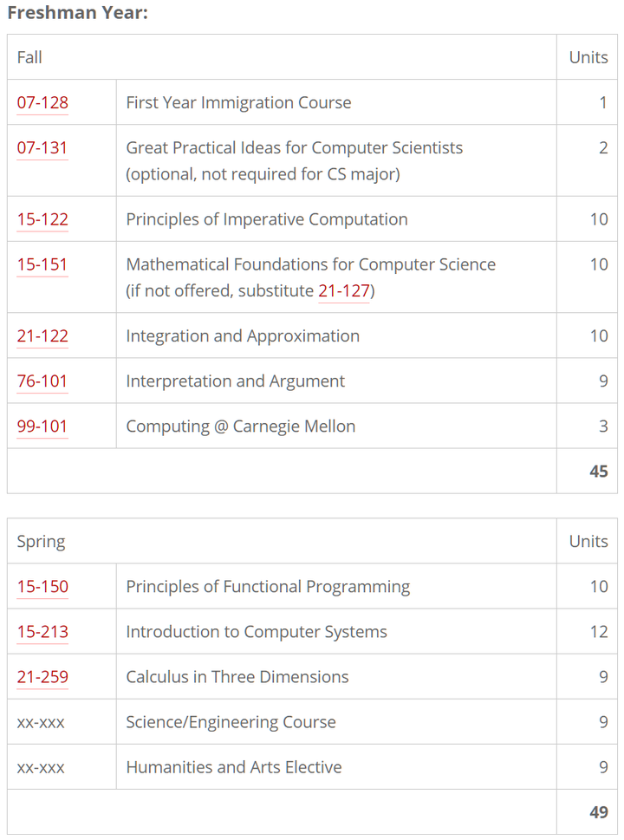Click the 21-122 course link
Image resolution: width=624 pixels, height=840 pixels.
pyautogui.click(x=42, y=336)
